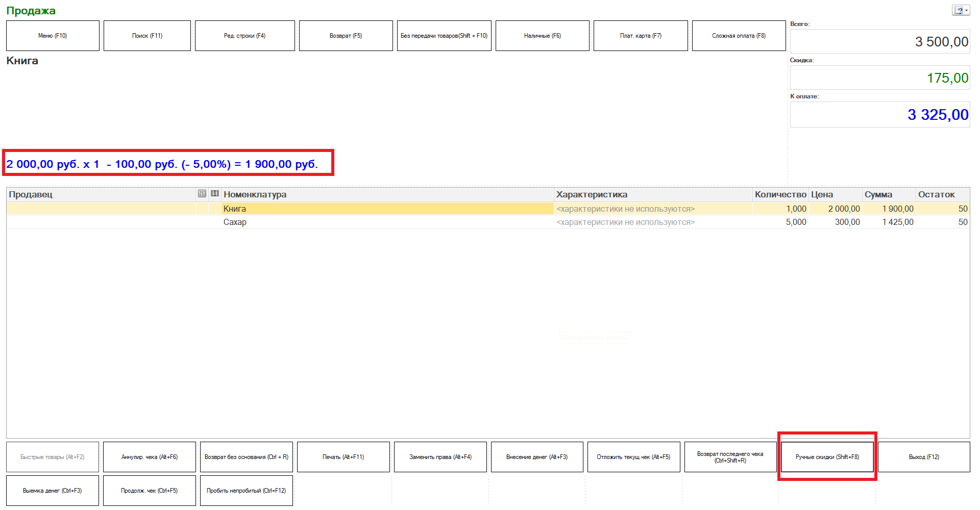Cancel receipt with Аннулир. чека button
980x510 pixels.
pos(149,457)
